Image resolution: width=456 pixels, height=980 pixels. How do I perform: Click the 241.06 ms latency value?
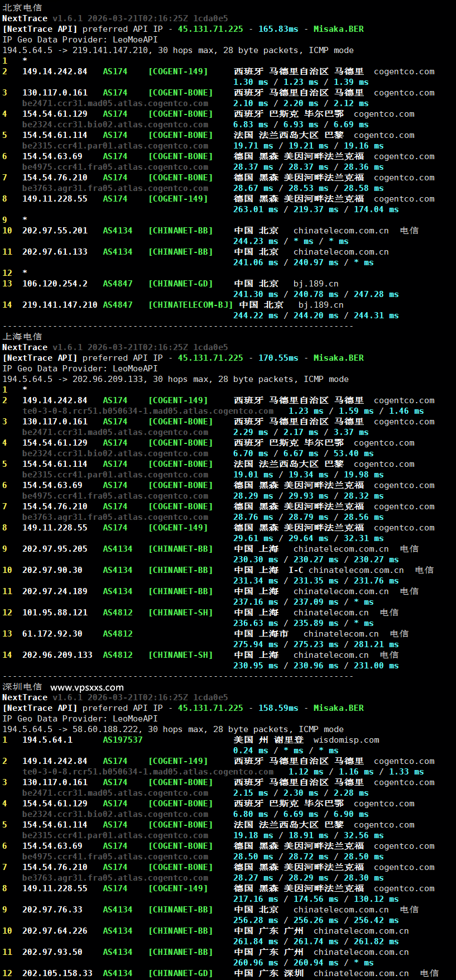coord(256,262)
